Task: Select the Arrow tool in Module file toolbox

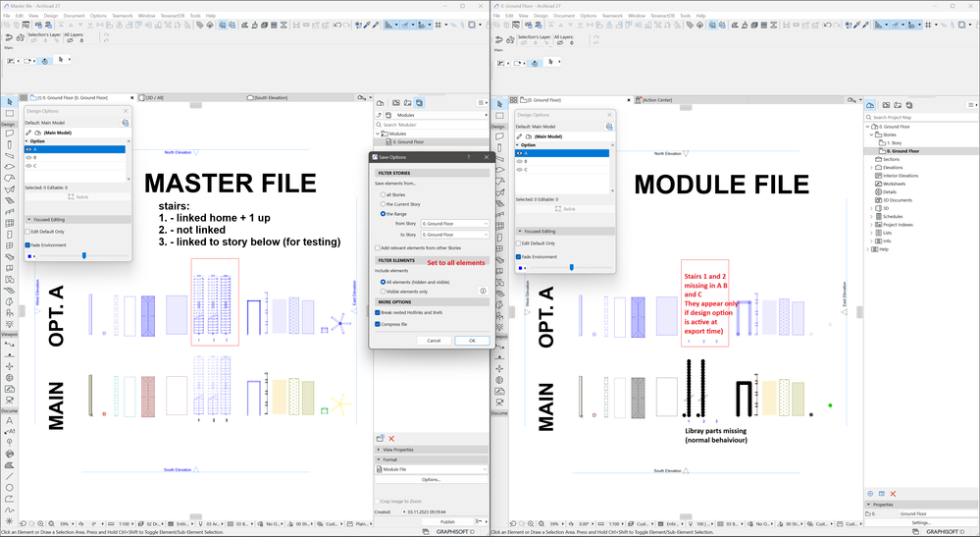Action: pos(499,104)
